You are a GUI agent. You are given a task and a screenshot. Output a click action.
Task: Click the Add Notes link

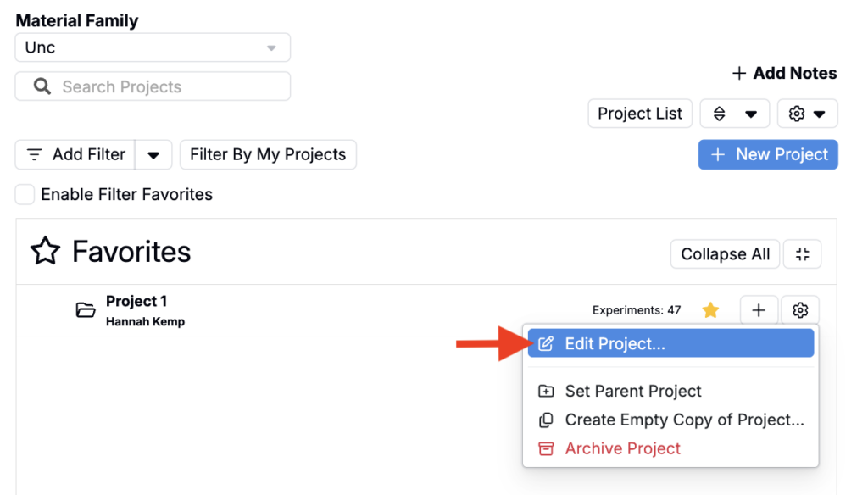click(x=784, y=73)
